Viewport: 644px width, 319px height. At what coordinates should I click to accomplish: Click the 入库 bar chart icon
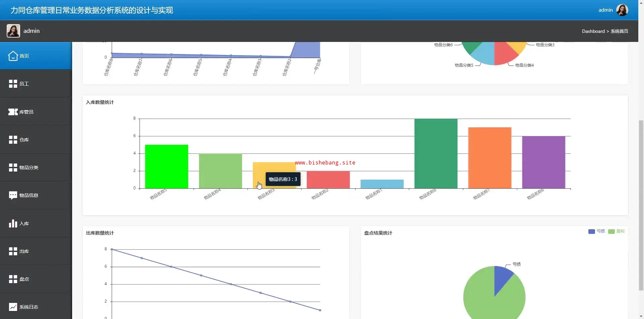click(13, 224)
